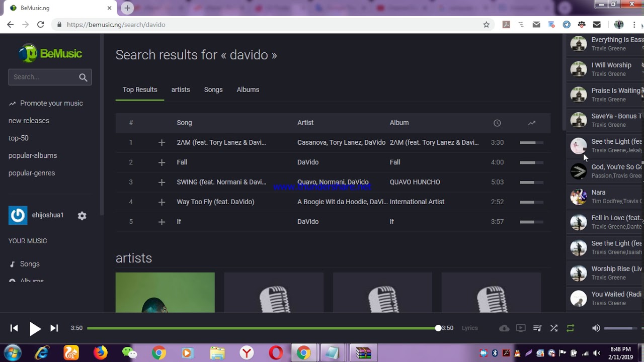Switch to the Albums tab
Screen dimensions: 644x362
(248, 89)
